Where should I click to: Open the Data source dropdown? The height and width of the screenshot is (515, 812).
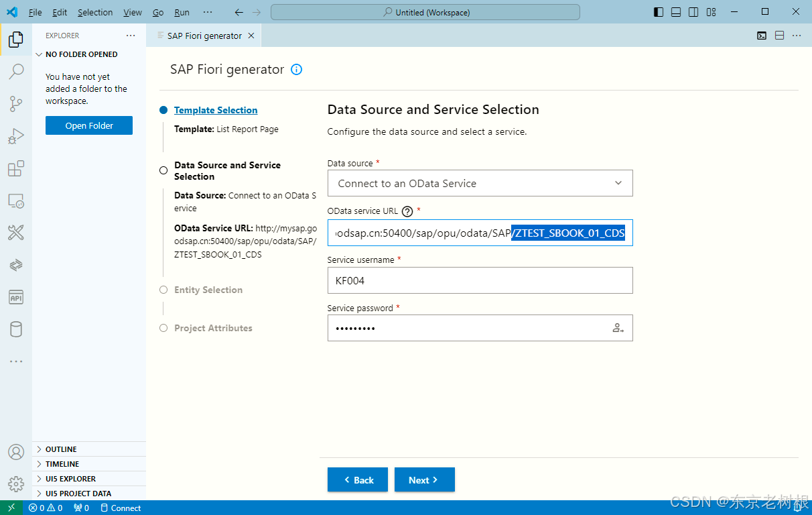pos(480,183)
